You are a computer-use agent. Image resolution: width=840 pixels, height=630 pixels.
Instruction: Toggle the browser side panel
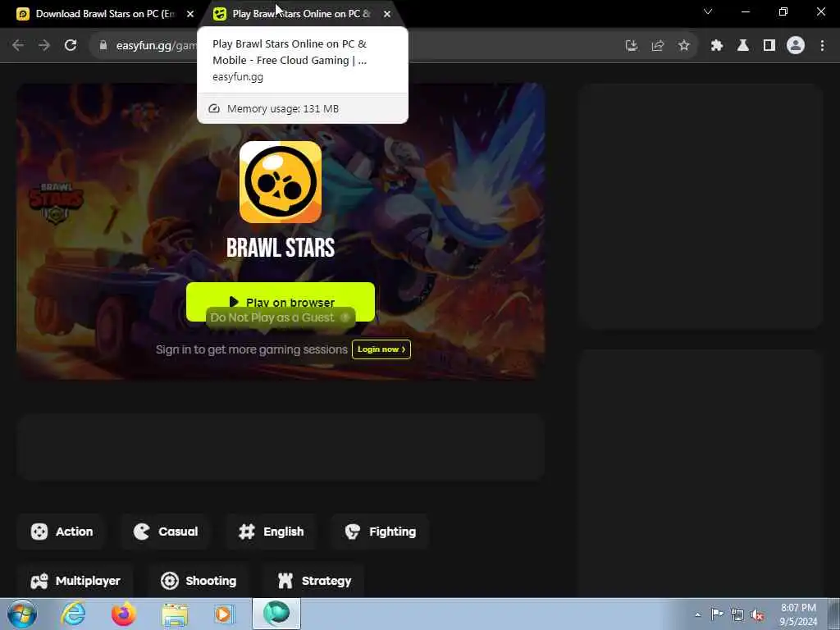[x=769, y=46]
